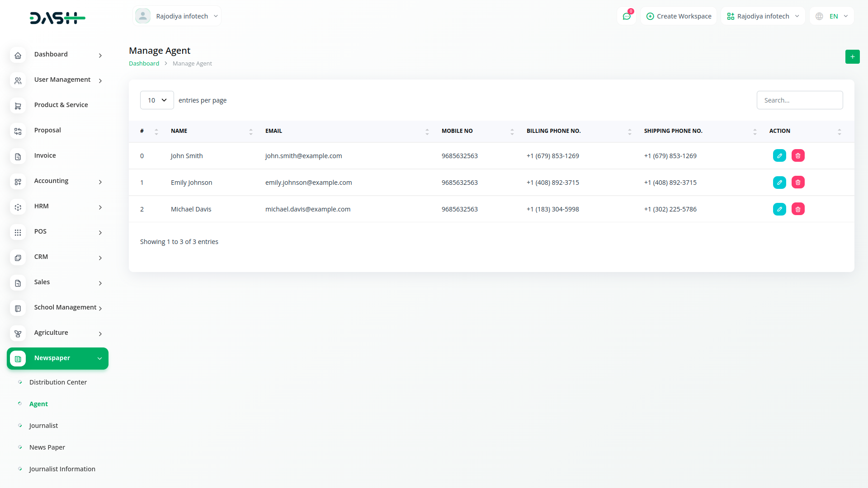The width and height of the screenshot is (868, 488).
Task: Expand the Accounting menu chevron
Action: [100, 182]
